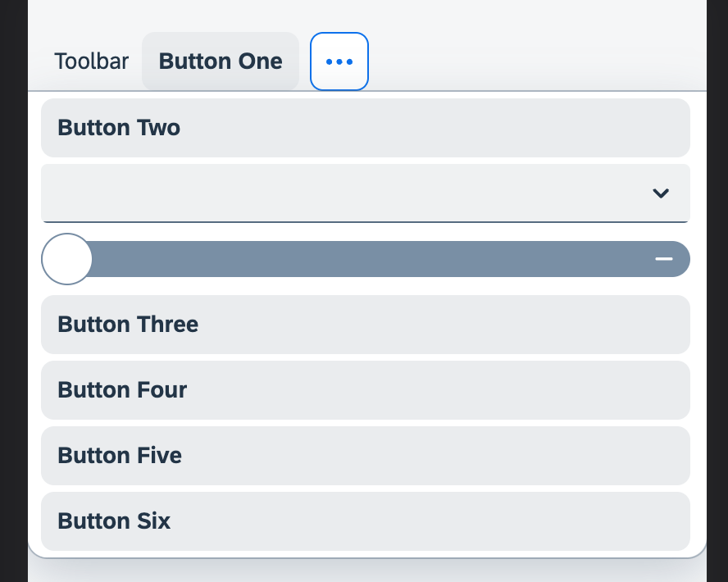Click inside the empty select input field

(328, 193)
